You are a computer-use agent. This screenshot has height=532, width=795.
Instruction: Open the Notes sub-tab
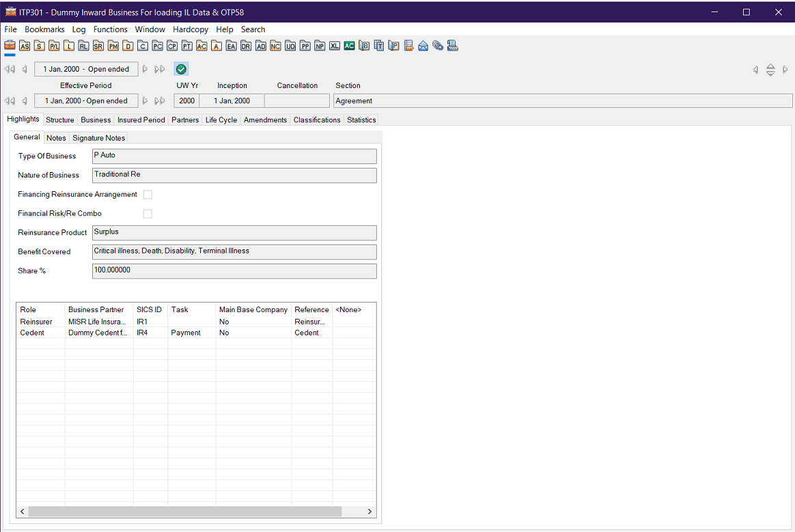click(56, 137)
